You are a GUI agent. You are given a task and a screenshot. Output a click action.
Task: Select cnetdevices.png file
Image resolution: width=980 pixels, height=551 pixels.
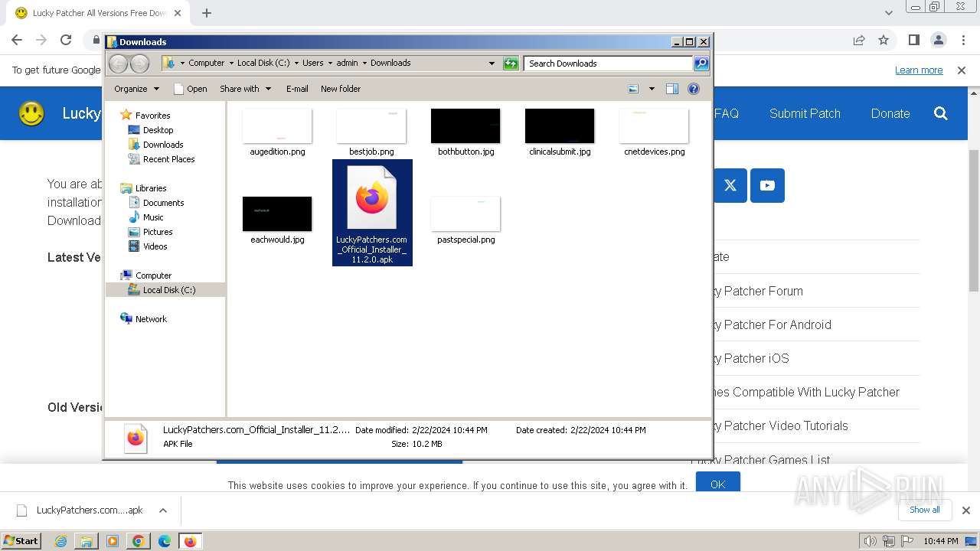pyautogui.click(x=654, y=133)
